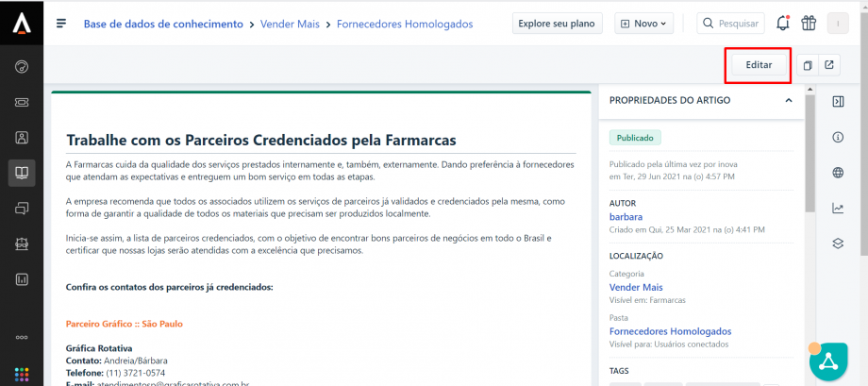The width and height of the screenshot is (868, 386).
Task: Open the article analytics icon in right rail
Action: tap(838, 209)
